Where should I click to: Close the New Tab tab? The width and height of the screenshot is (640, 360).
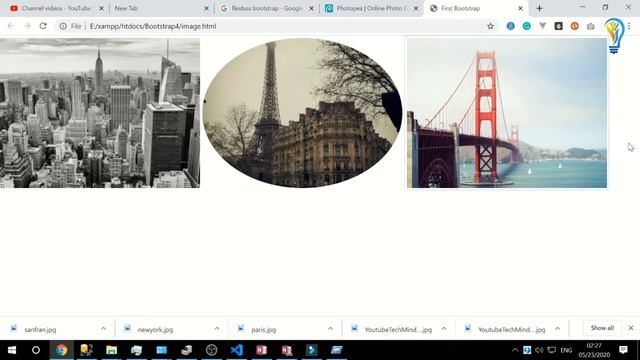point(207,8)
